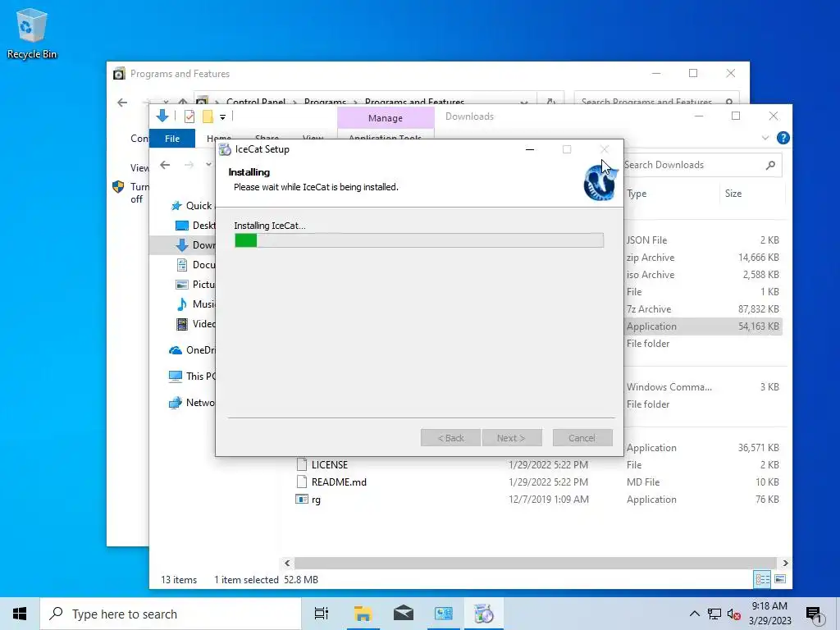Click the IceCat installation progress bar
840x630 pixels.
pyautogui.click(x=419, y=240)
